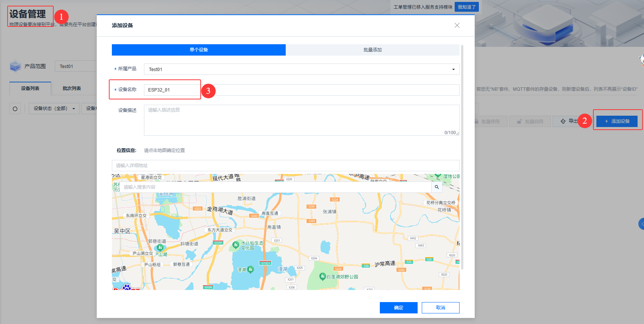
Task: Click the blue side-panel expand arrow at the right edge
Action: point(641,224)
